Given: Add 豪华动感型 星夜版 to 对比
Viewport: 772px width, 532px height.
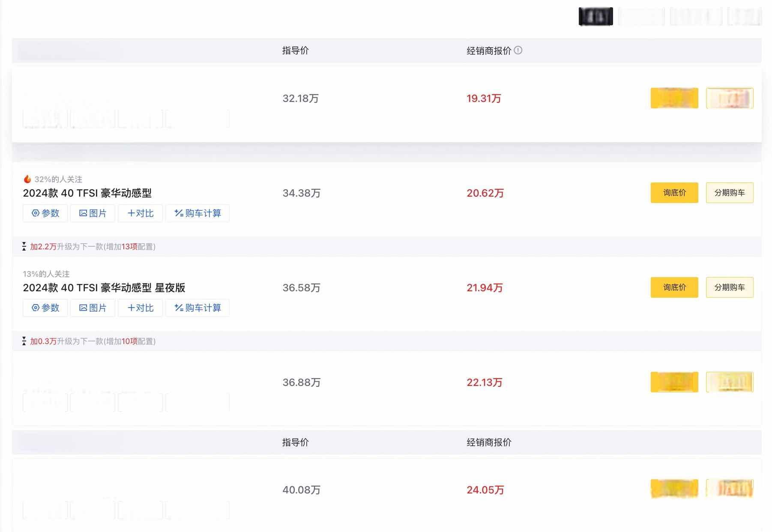Looking at the screenshot, I should [141, 308].
